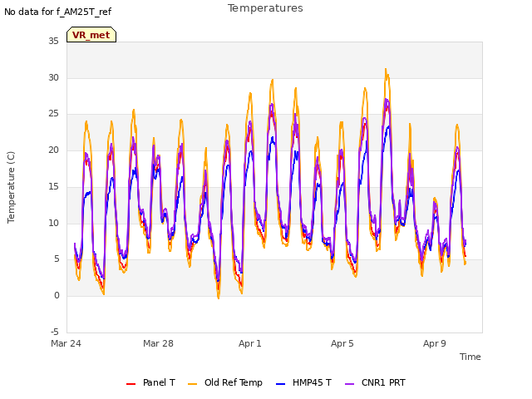
Task: Click the 25 y-axis tick label
Action: point(53,114)
